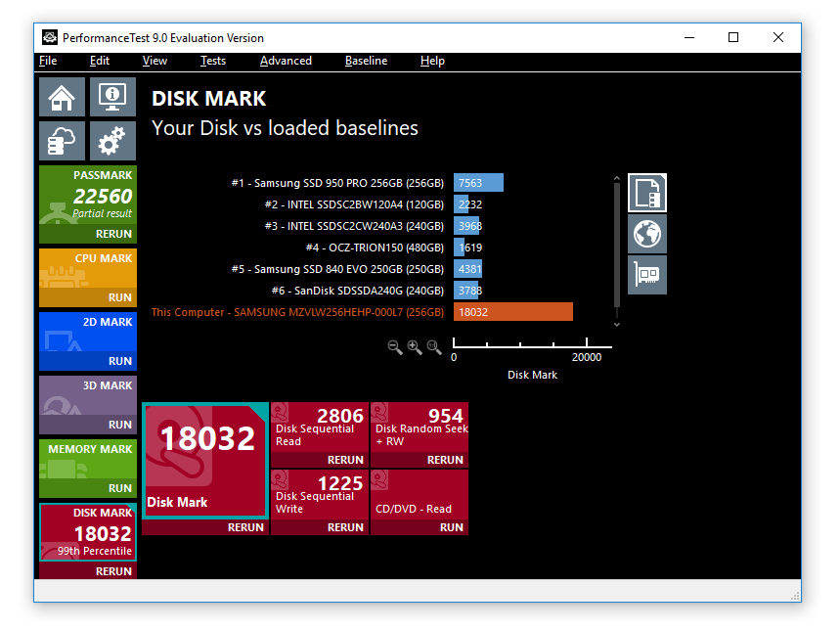The width and height of the screenshot is (840, 631).
Task: Select the hardware card comparison icon
Action: pos(646,273)
